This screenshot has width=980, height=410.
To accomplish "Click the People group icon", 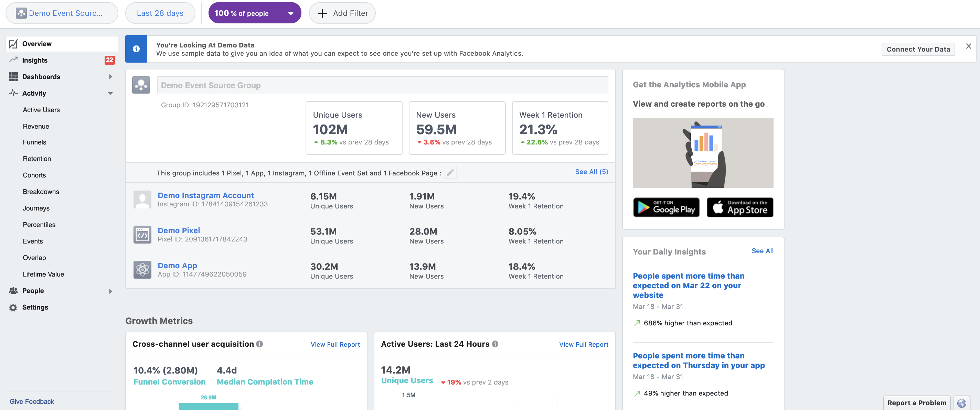I will tap(13, 291).
